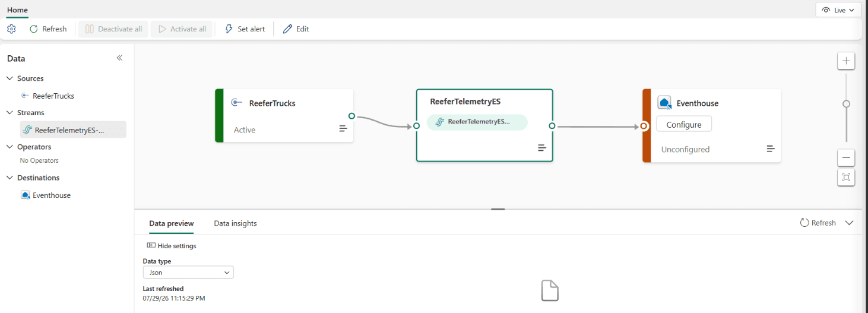
Task: Collapse the Sources tree section
Action: click(x=9, y=78)
